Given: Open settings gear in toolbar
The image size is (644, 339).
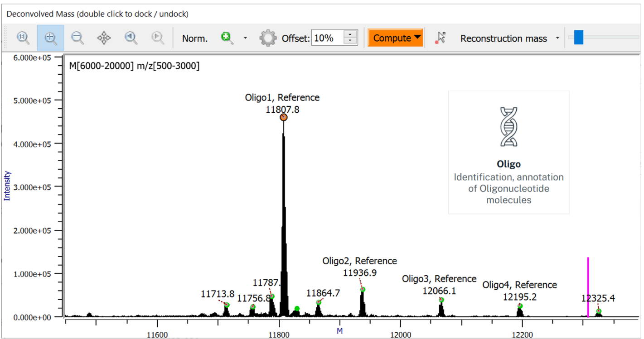Looking at the screenshot, I should click(268, 38).
